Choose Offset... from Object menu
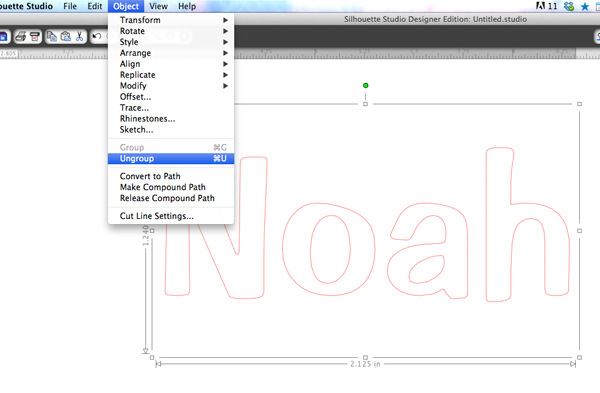This screenshot has height=393, width=600. (x=171, y=97)
